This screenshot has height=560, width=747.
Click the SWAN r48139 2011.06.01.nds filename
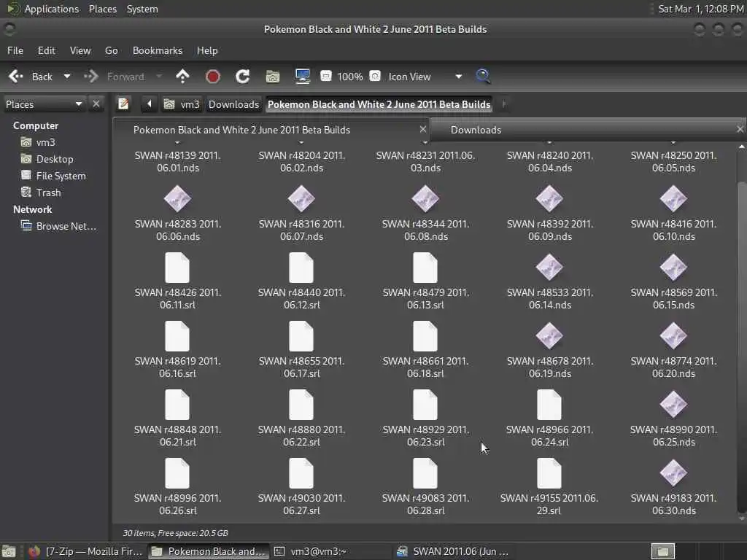178,162
